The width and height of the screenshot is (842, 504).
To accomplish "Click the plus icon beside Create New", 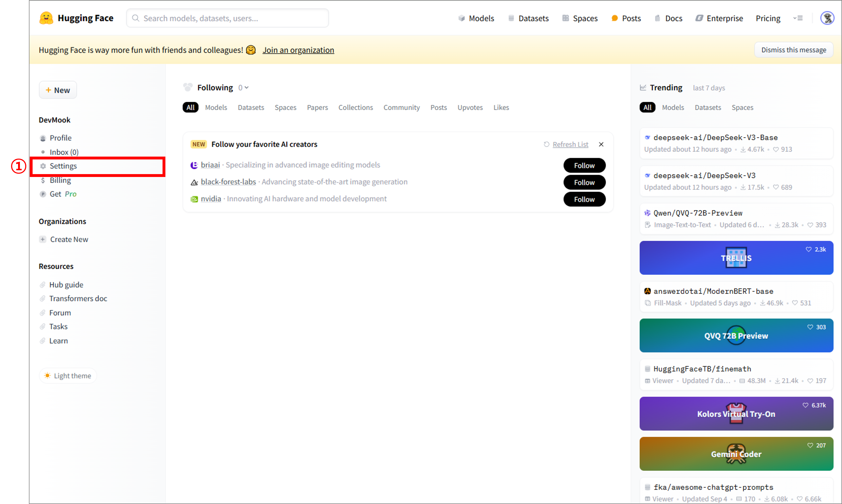I will click(43, 239).
